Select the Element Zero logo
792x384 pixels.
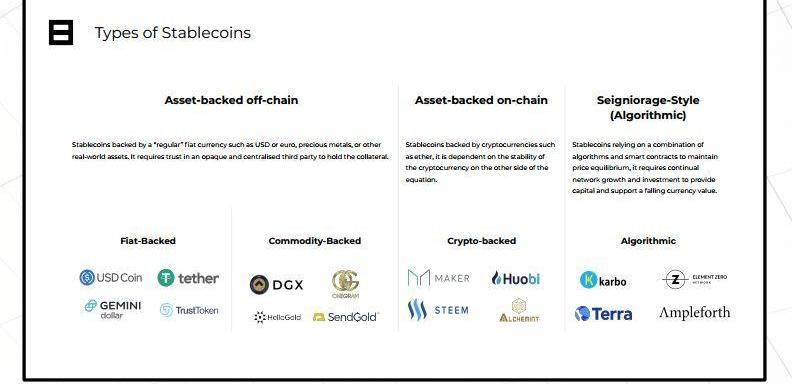(x=695, y=279)
